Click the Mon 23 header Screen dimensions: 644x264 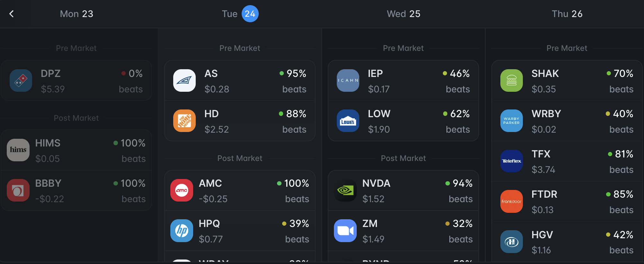(x=76, y=14)
